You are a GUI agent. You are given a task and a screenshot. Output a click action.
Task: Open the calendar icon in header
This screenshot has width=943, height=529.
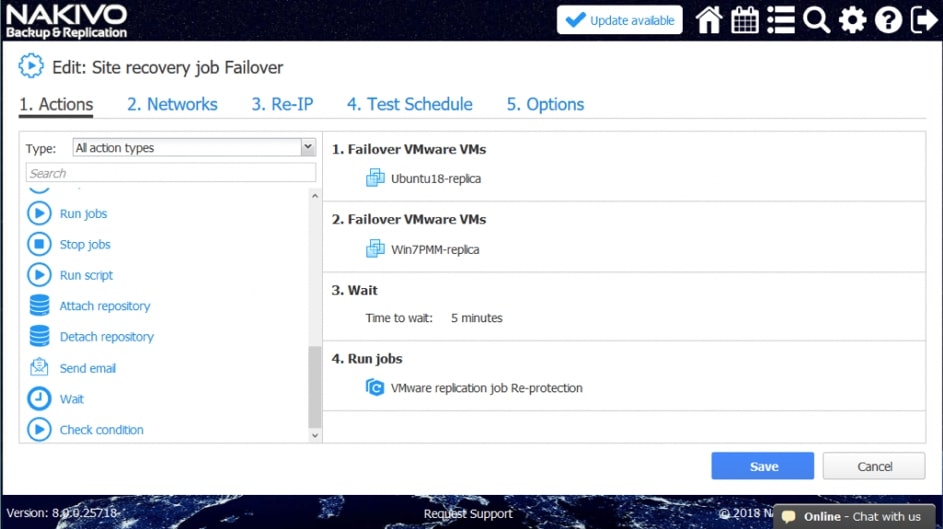(745, 20)
